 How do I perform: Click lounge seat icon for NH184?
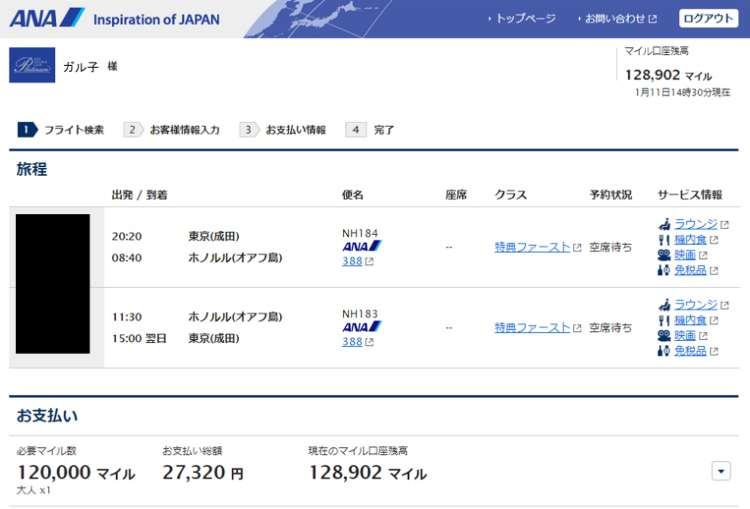tap(664, 224)
